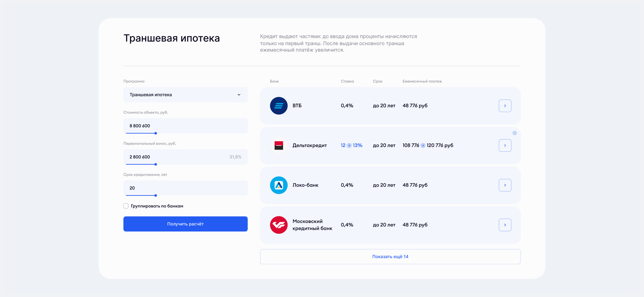Image resolution: width=644 pixels, height=297 pixels.
Task: Click the Первоначальный взнос slider handle
Action: 156,164
